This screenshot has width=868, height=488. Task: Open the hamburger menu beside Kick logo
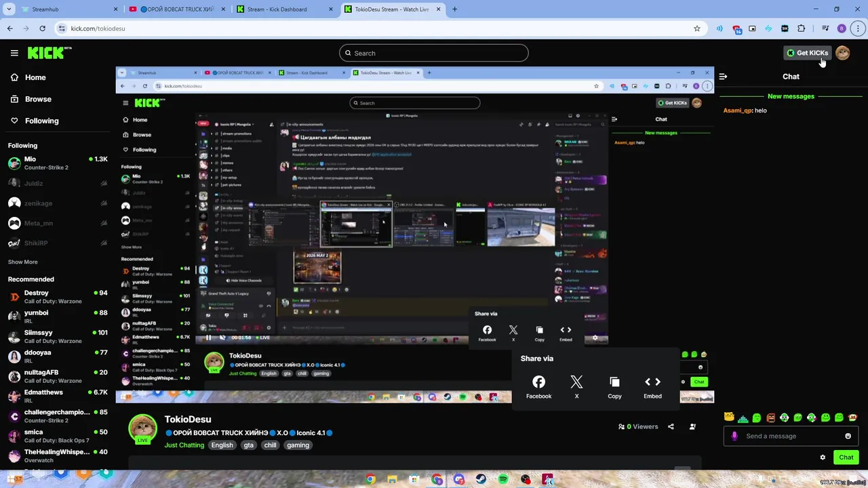(14, 53)
